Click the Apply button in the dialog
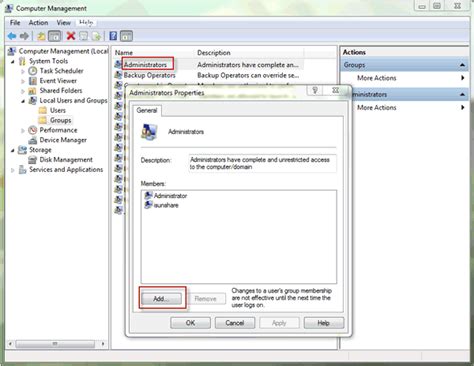Viewport: 474px width, 366px height. pyautogui.click(x=279, y=323)
